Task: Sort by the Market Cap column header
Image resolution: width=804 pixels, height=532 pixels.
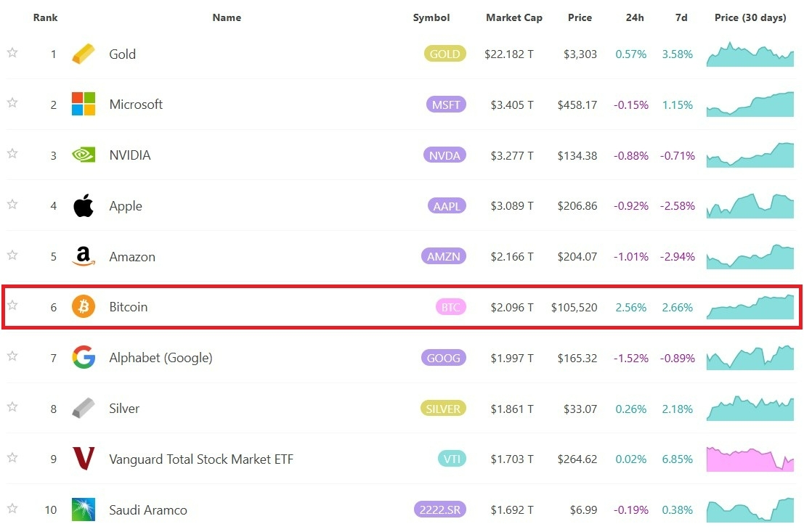Action: [x=513, y=17]
